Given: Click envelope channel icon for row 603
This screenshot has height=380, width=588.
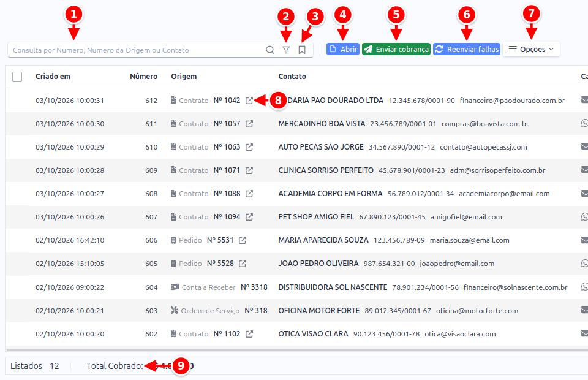Looking at the screenshot, I should (x=584, y=310).
